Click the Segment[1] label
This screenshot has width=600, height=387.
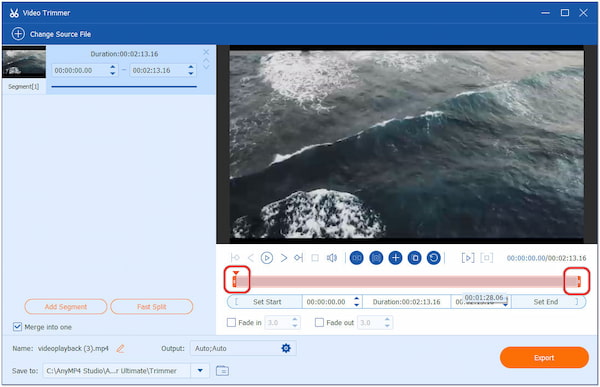point(24,87)
